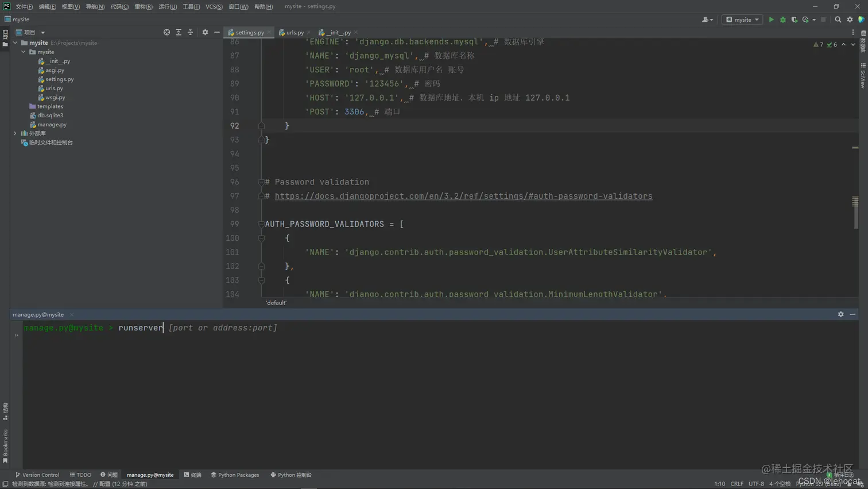Open project panel options gear

click(205, 32)
